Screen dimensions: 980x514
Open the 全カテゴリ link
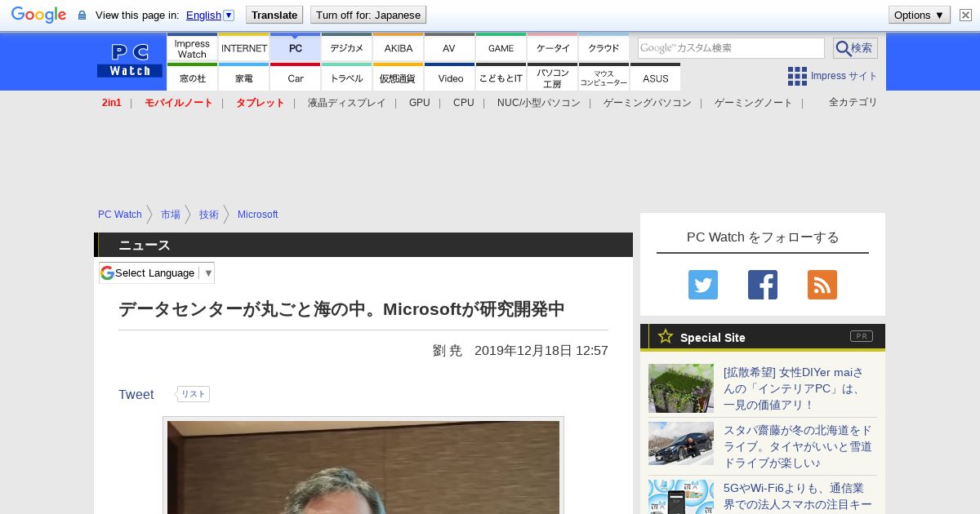[853, 102]
